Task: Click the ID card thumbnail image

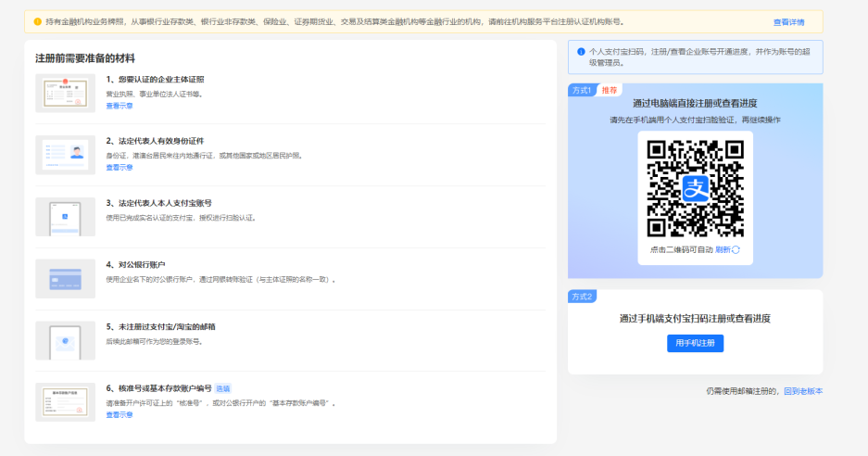Action: 66,155
